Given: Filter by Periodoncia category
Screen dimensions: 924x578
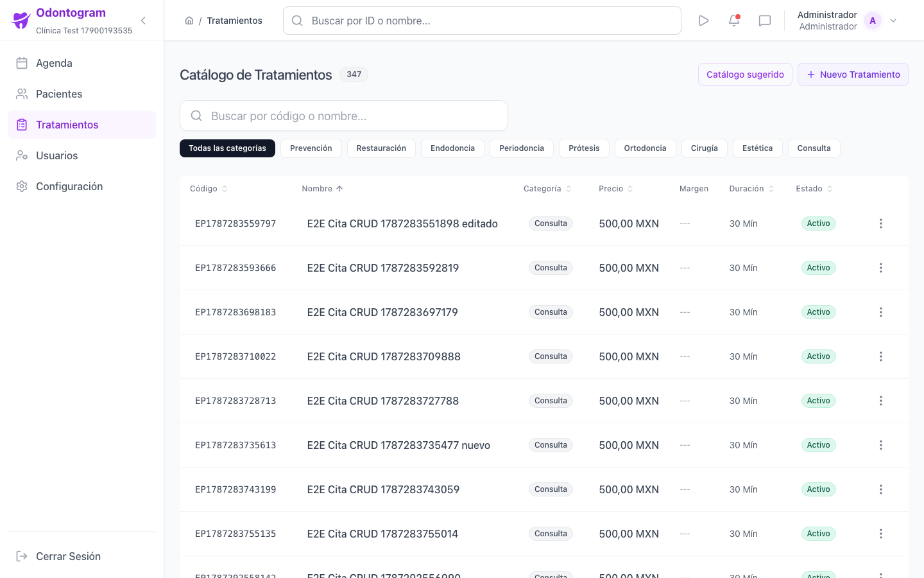Looking at the screenshot, I should [522, 148].
